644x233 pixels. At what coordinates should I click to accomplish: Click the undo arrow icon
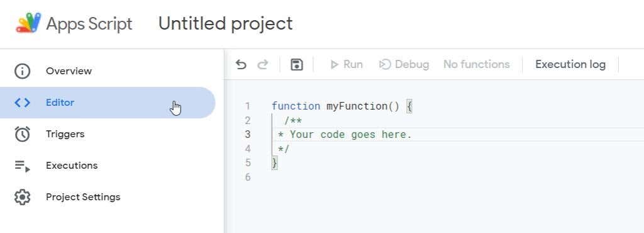click(241, 64)
